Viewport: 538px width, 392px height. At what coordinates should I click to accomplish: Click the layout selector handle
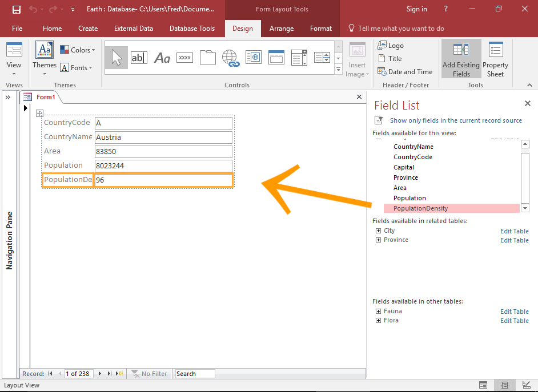click(40, 113)
